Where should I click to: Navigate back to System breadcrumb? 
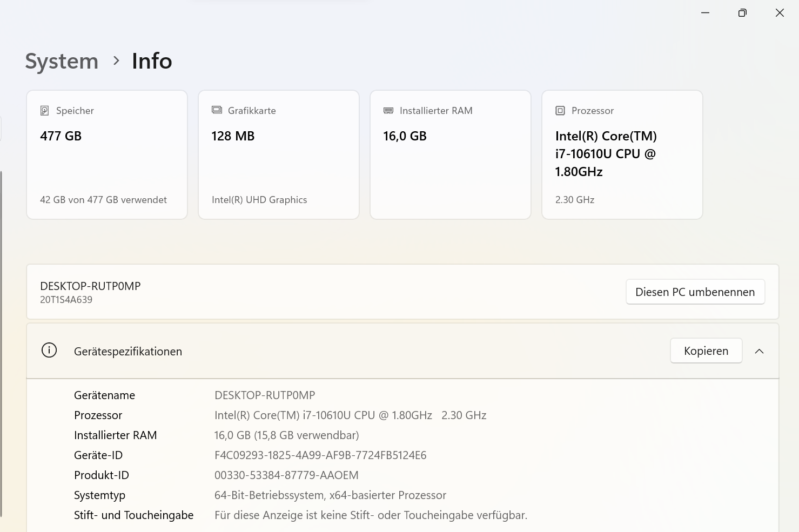[x=62, y=61]
